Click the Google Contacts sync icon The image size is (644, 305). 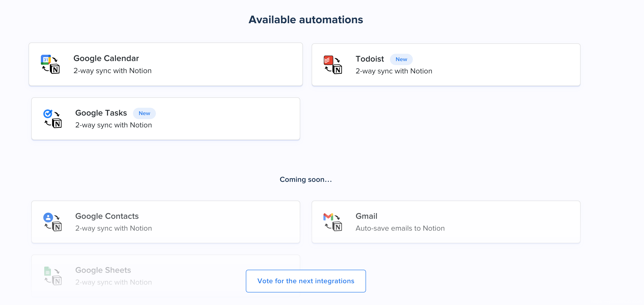52,222
